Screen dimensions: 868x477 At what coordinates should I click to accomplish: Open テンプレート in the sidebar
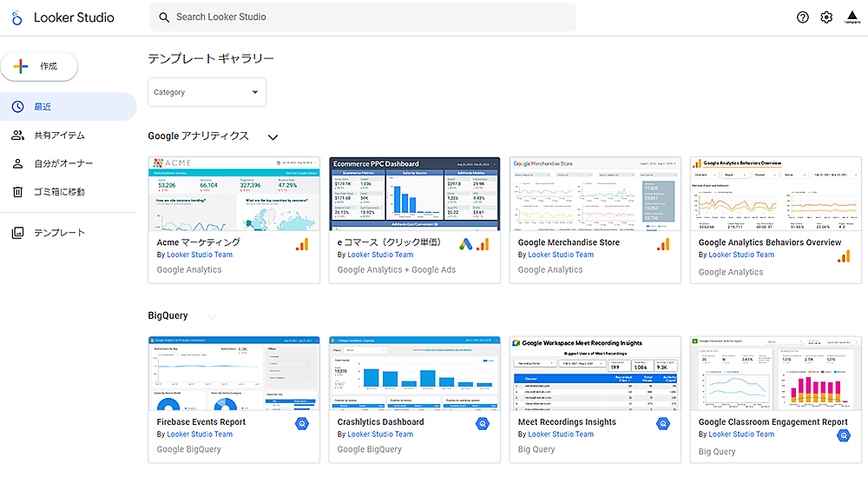point(59,233)
